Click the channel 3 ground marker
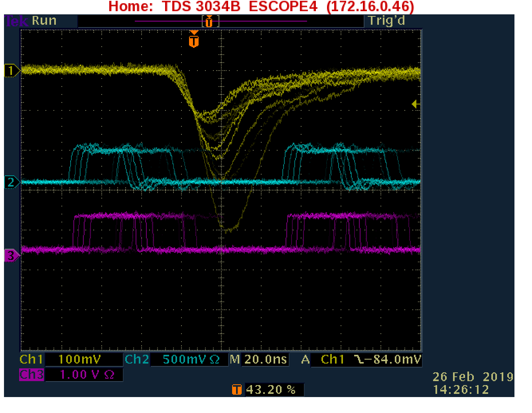532x413 pixels. pyautogui.click(x=11, y=256)
